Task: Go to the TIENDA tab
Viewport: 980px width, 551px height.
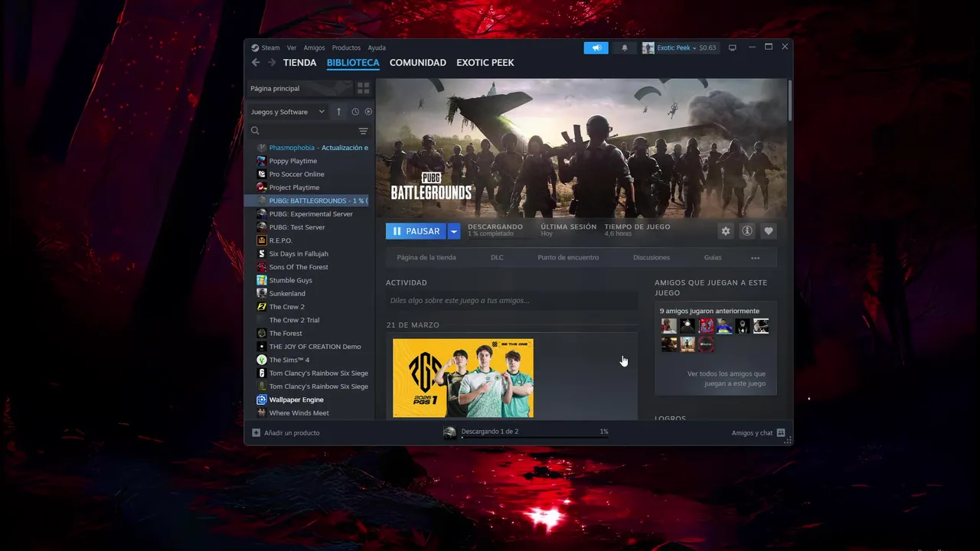Action: tap(299, 63)
